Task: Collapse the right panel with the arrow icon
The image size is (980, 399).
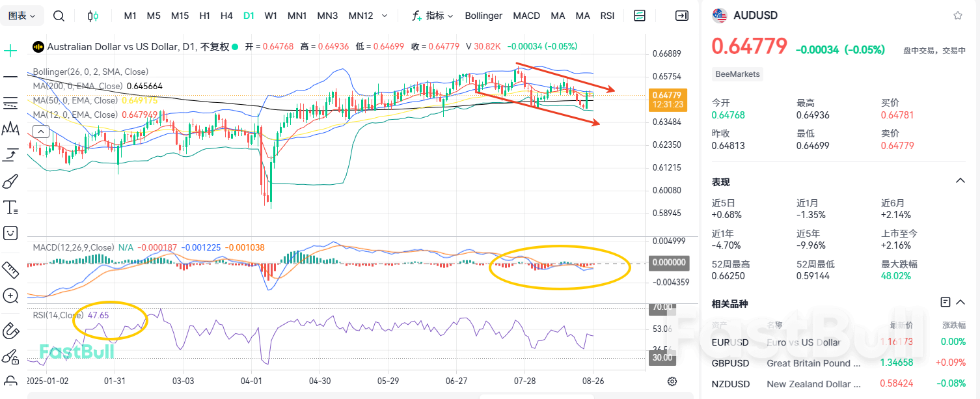Action: [682, 15]
